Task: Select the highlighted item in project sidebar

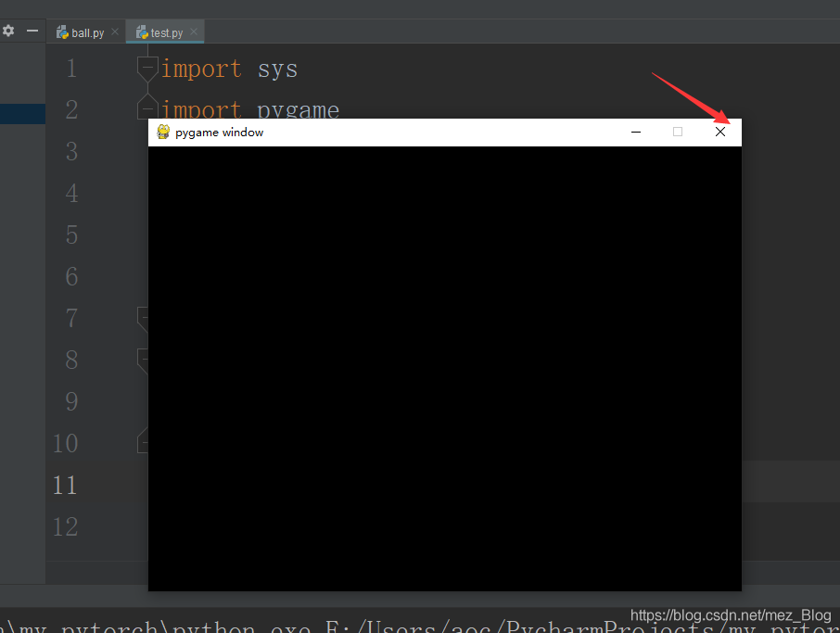Action: [22, 114]
